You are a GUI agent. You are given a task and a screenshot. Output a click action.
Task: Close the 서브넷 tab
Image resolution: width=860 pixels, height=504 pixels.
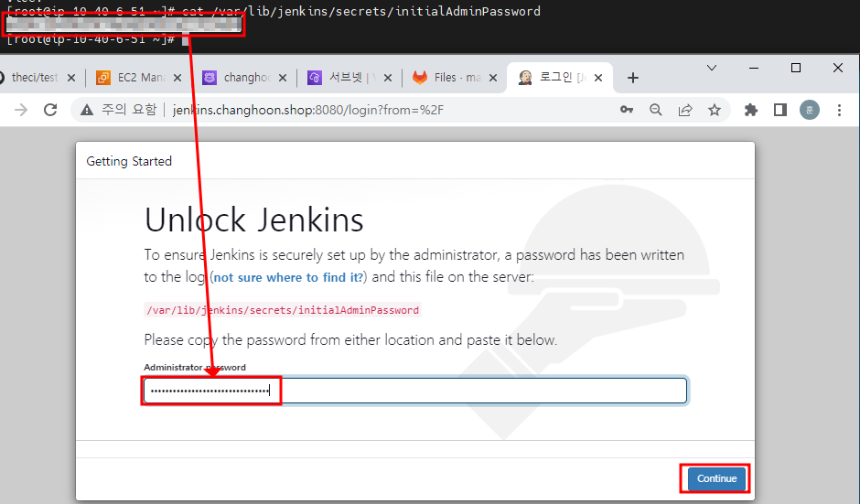(x=388, y=78)
